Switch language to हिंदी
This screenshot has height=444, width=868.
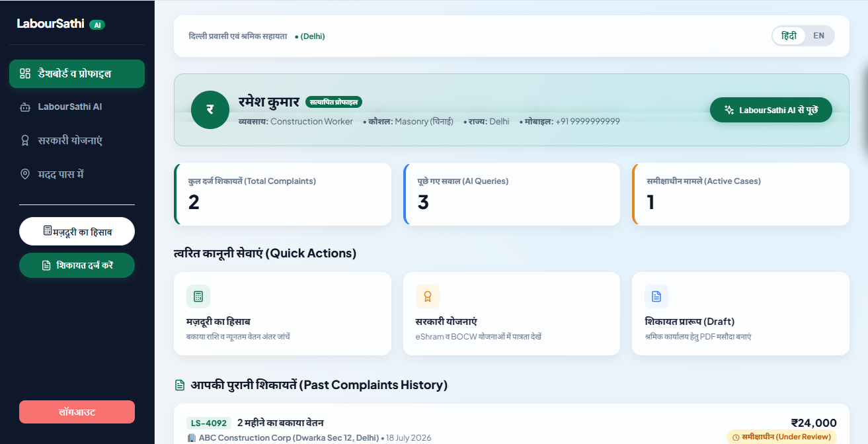click(x=789, y=36)
